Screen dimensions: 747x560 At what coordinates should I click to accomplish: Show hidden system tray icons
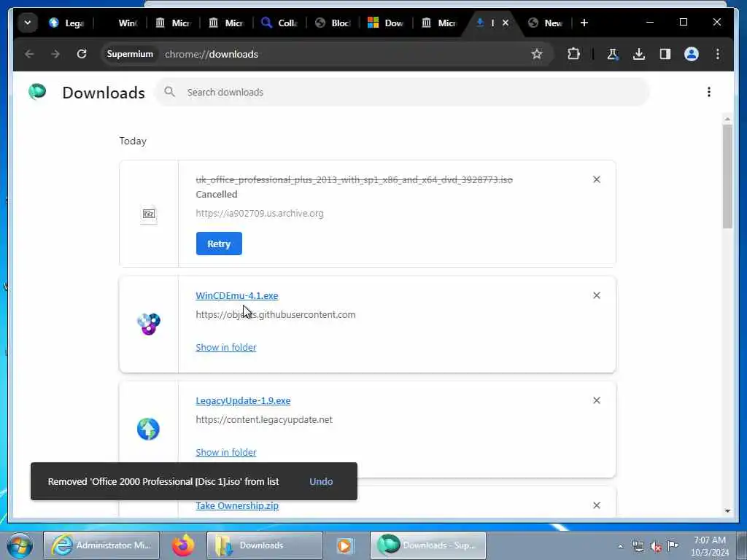pyautogui.click(x=620, y=547)
